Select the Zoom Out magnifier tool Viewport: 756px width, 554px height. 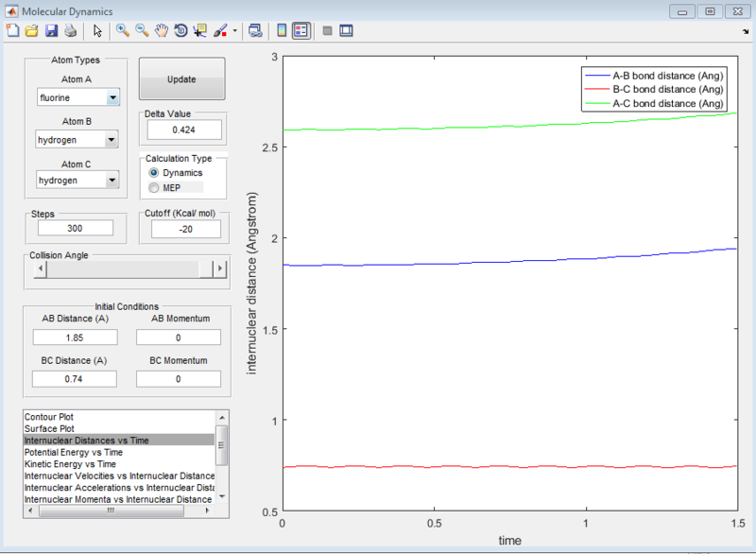tap(142, 30)
